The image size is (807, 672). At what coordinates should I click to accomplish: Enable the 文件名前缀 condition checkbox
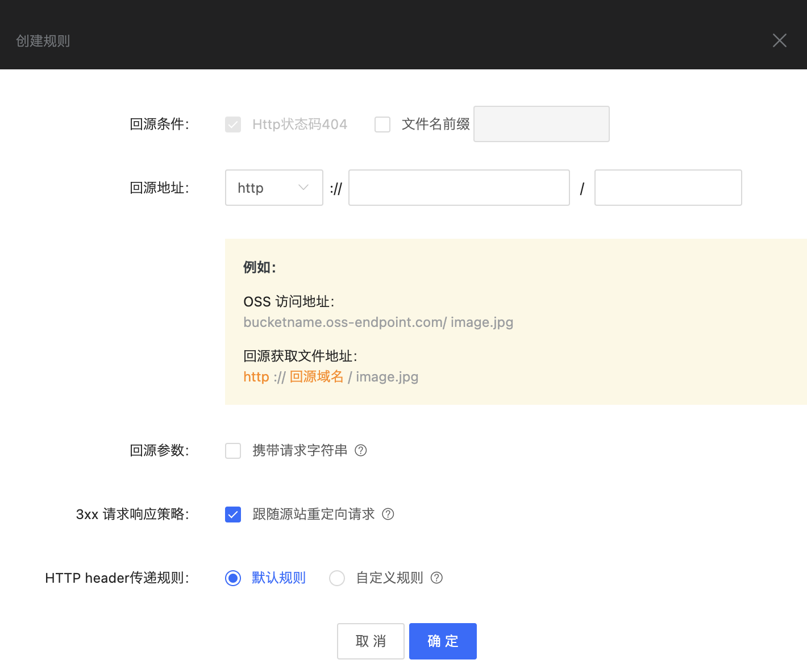coord(382,124)
